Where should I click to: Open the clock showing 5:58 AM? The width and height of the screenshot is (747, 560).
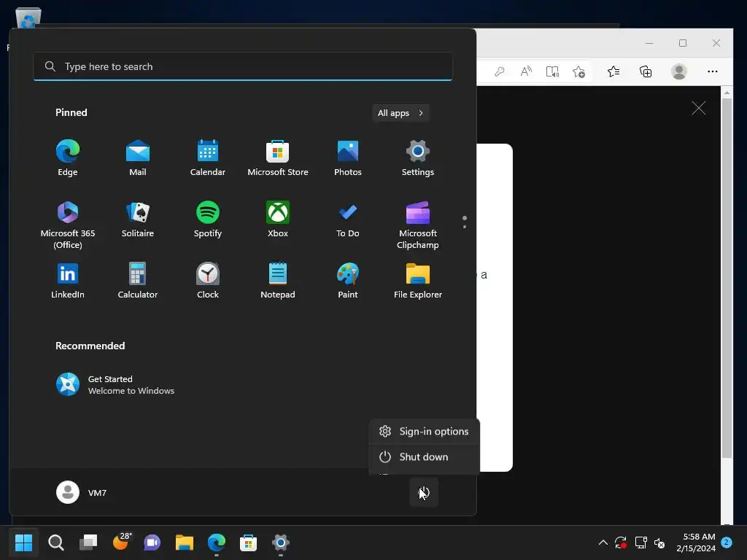(x=696, y=542)
